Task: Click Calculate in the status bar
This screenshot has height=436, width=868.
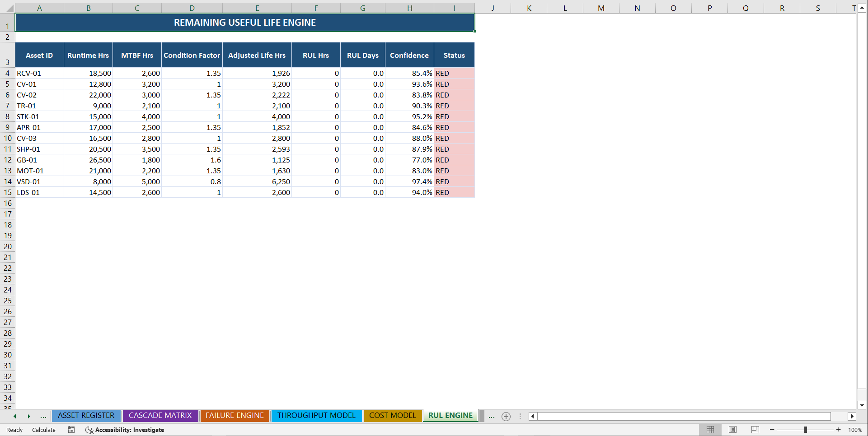Action: 43,430
